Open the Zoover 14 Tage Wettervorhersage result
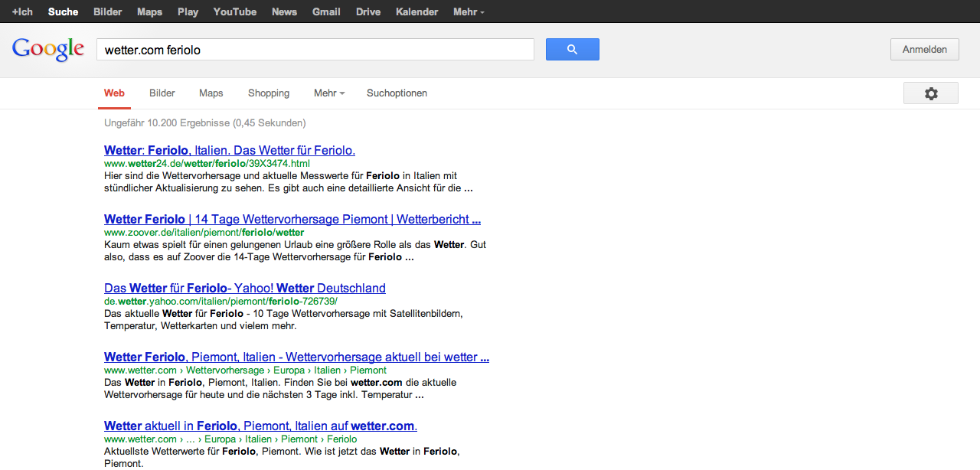 [292, 219]
